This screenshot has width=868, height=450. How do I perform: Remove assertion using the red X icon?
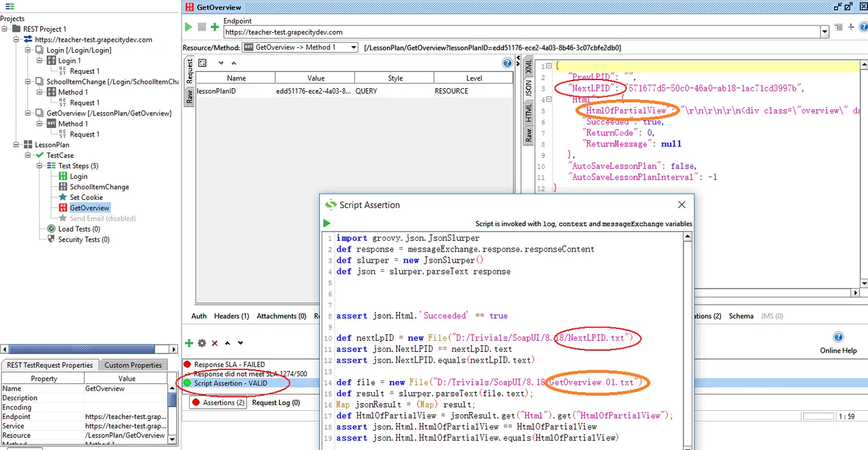(x=215, y=343)
